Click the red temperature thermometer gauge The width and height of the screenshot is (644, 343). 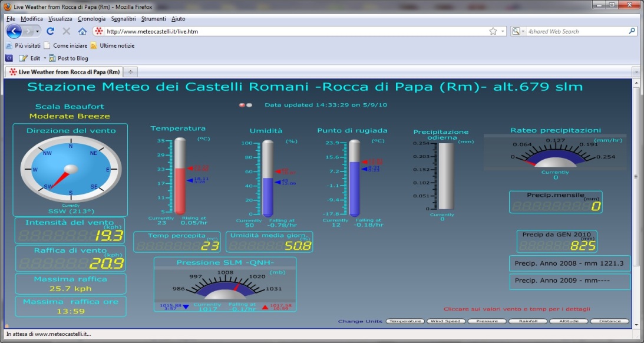click(x=180, y=176)
